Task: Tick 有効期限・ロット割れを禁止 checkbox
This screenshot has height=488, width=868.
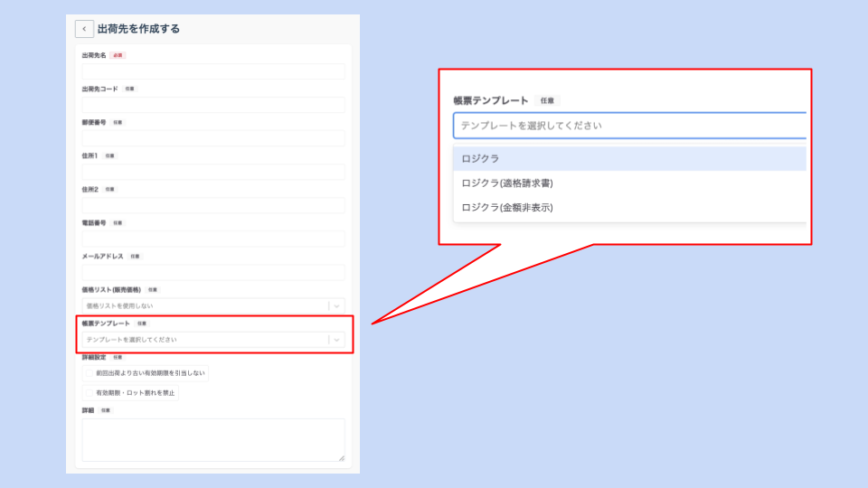Action: (90, 393)
